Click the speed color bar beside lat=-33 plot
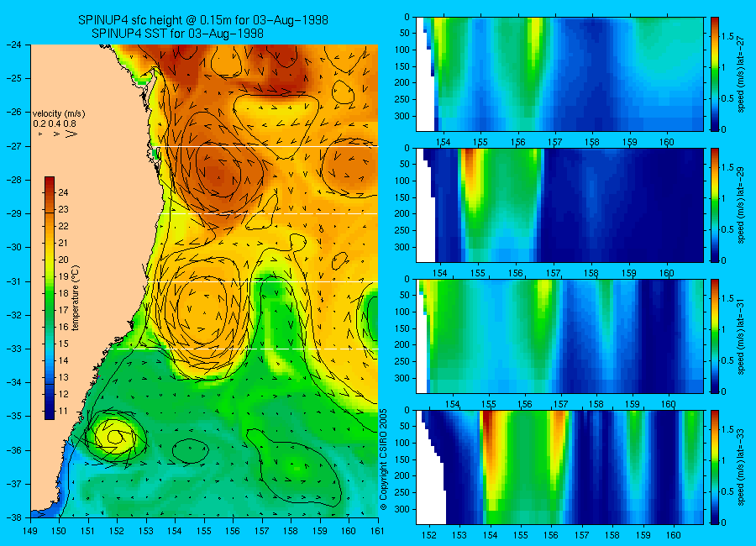The width and height of the screenshot is (756, 546). coord(715,467)
